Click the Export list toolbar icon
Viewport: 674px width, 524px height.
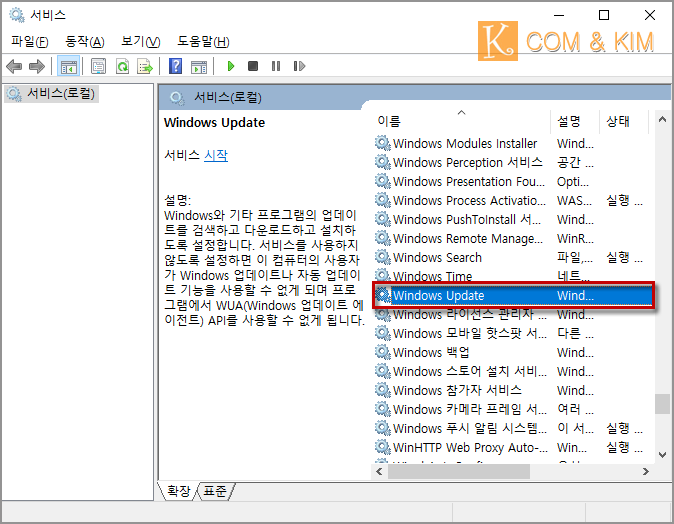pyautogui.click(x=145, y=66)
